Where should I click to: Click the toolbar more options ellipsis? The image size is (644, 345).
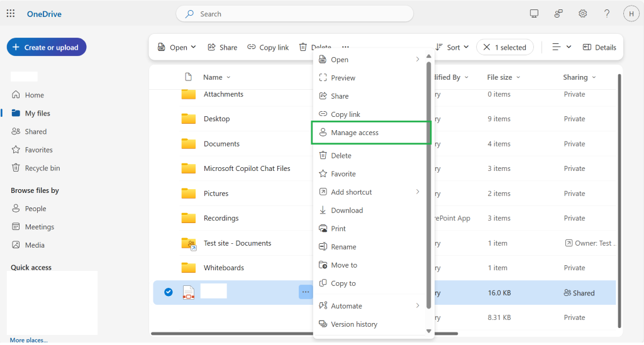(x=345, y=47)
